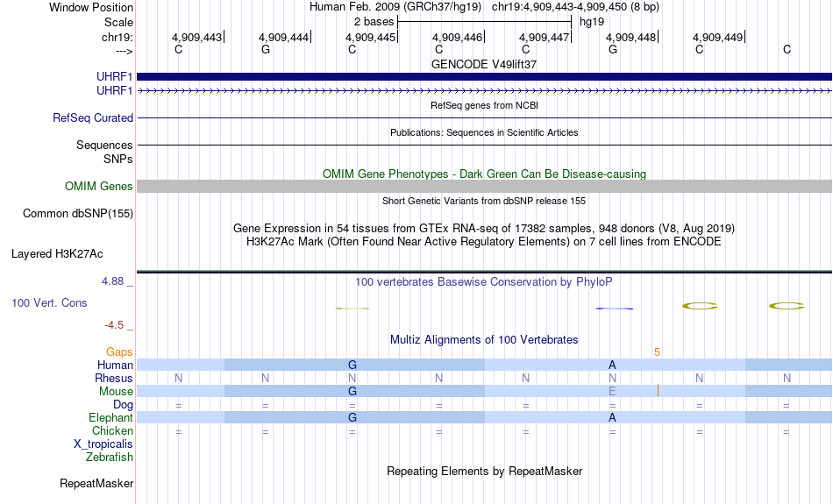This screenshot has width=833, height=504.
Task: Click the GENCODE V49lift37 track title
Action: click(x=484, y=64)
